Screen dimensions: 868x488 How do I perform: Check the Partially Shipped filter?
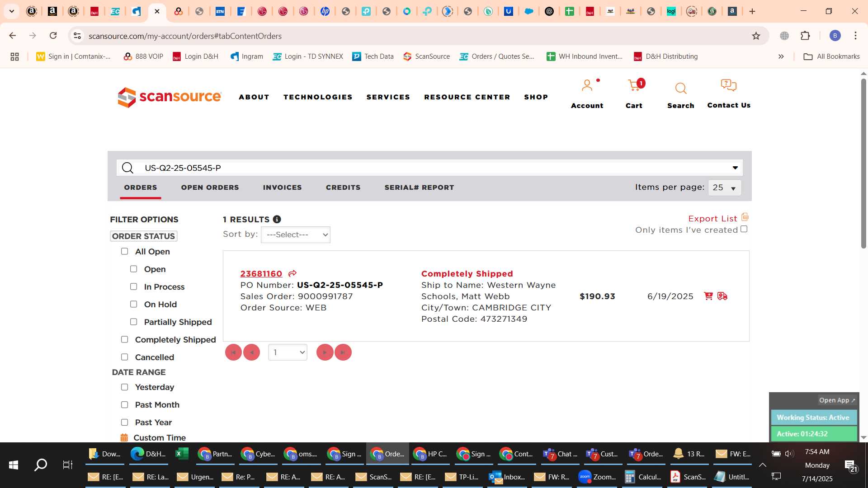(x=133, y=322)
